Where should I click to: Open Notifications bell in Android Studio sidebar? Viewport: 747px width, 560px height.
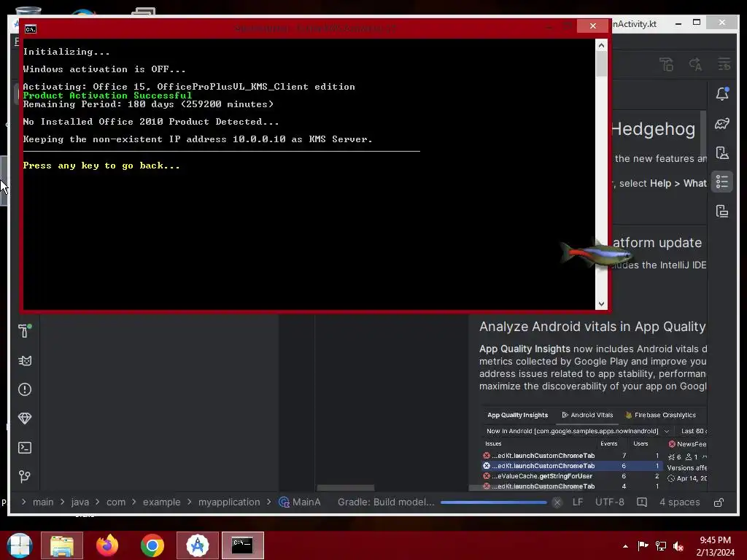pos(722,94)
